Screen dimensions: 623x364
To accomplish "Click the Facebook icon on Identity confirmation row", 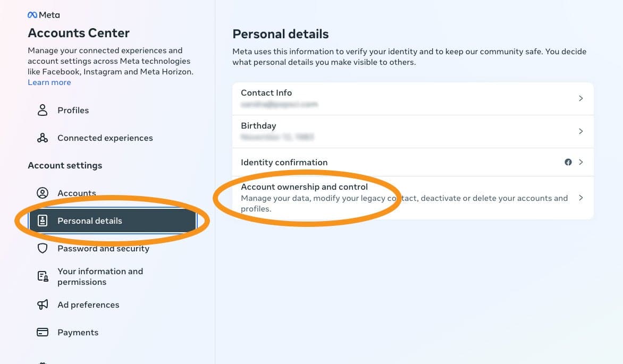I will coord(568,162).
